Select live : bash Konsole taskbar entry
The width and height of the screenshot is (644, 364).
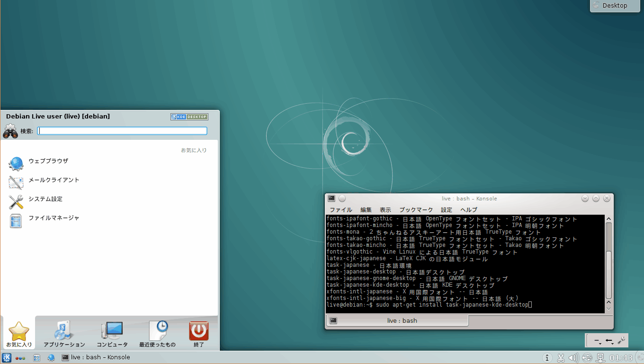(x=96, y=357)
